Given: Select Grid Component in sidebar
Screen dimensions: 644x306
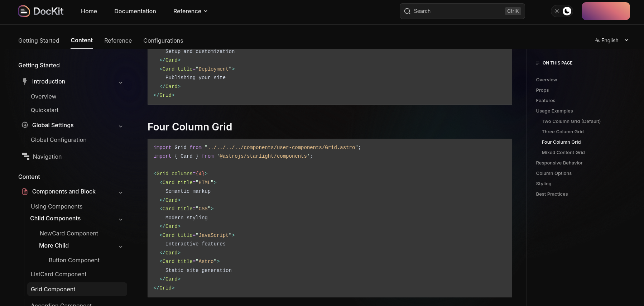Looking at the screenshot, I should [x=77, y=289].
